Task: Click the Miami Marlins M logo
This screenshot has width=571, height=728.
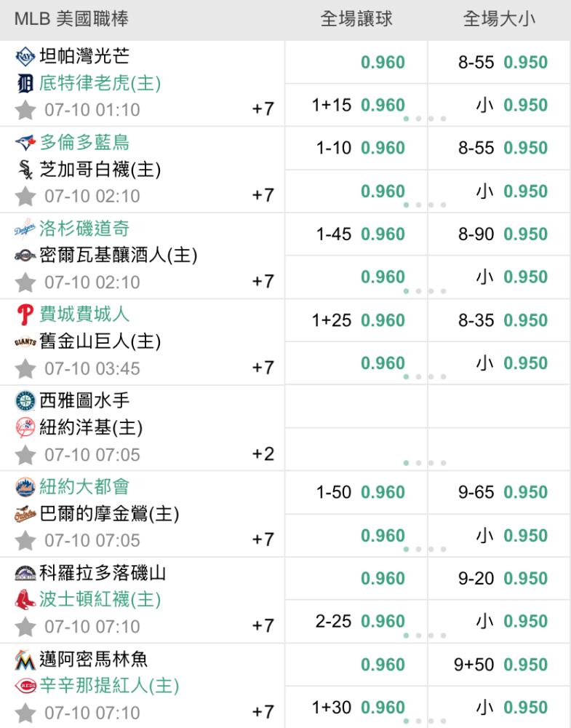Action: point(25,660)
